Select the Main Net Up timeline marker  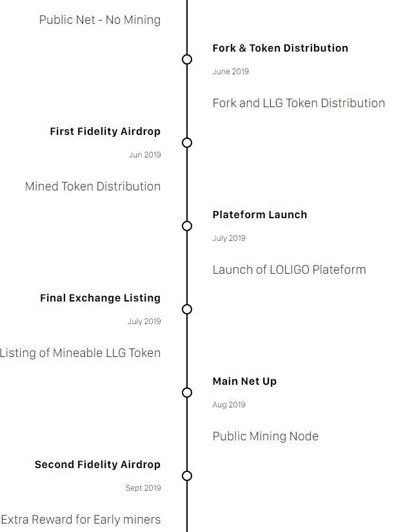(187, 393)
